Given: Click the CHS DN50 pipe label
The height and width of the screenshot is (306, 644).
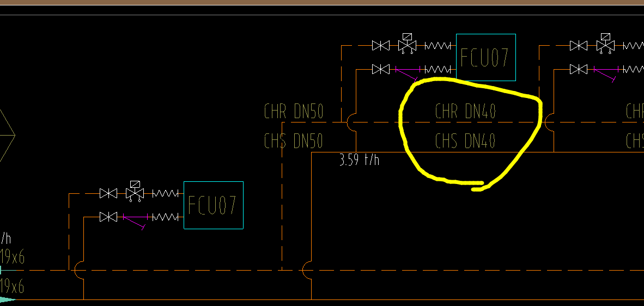Looking at the screenshot, I should point(294,140).
